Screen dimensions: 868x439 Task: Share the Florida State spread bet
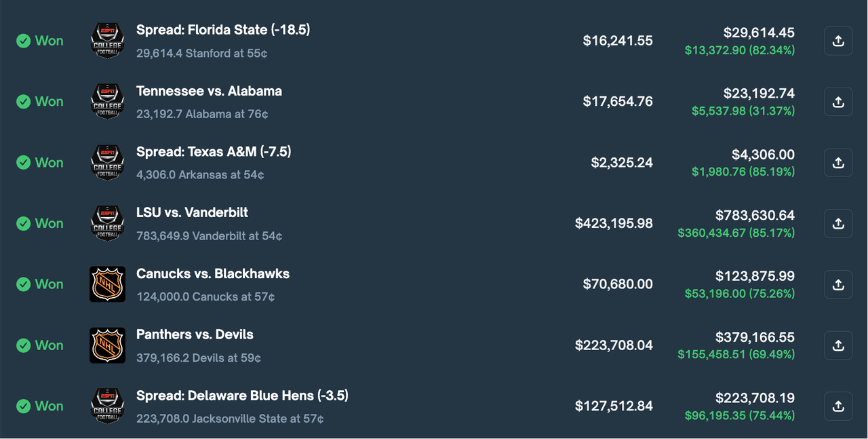click(838, 41)
